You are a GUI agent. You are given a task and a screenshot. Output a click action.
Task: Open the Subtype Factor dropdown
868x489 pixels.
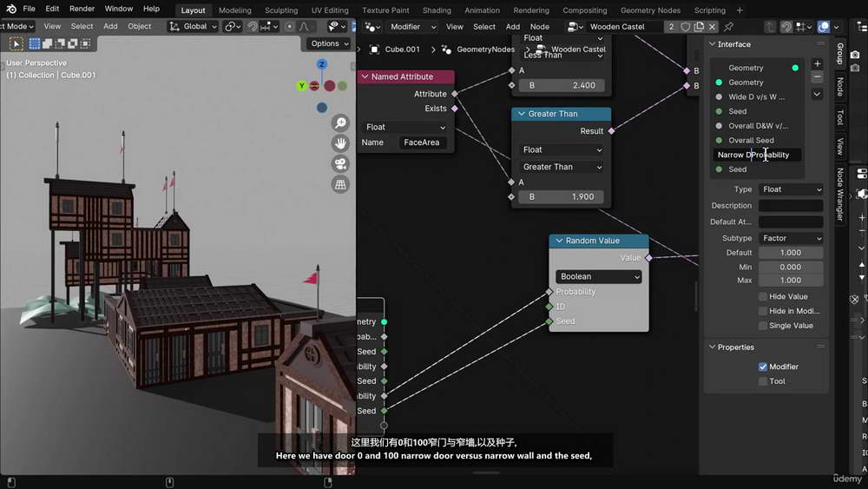[x=791, y=238]
